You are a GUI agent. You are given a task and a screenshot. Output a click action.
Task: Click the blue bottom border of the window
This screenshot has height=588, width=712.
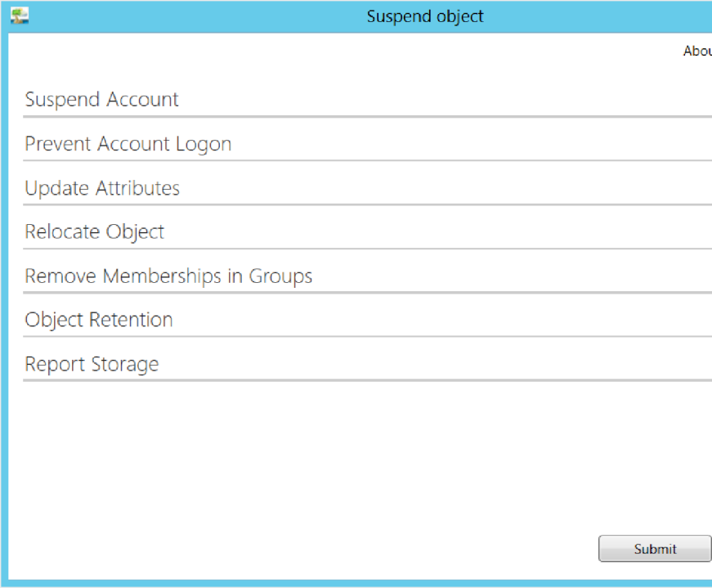tap(356, 583)
